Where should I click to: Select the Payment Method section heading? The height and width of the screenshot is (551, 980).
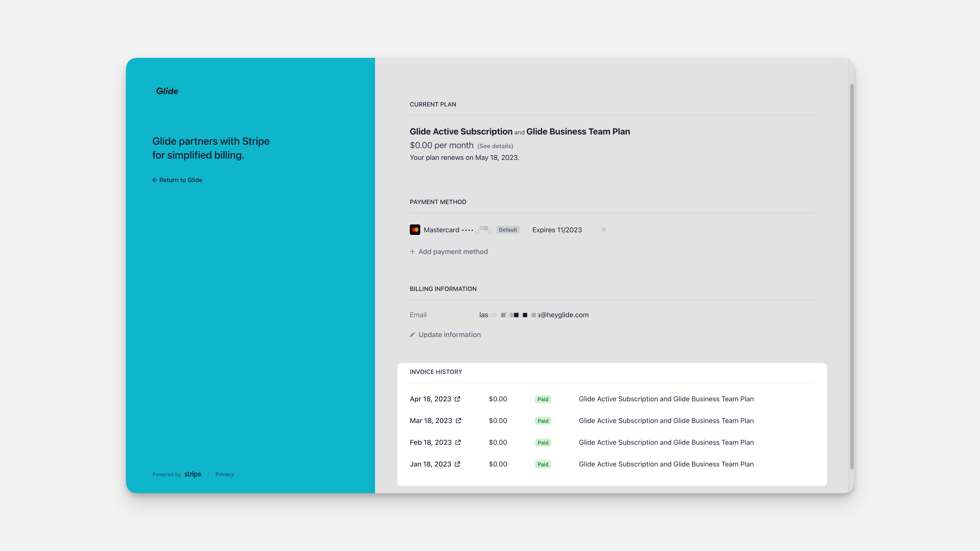click(x=438, y=202)
